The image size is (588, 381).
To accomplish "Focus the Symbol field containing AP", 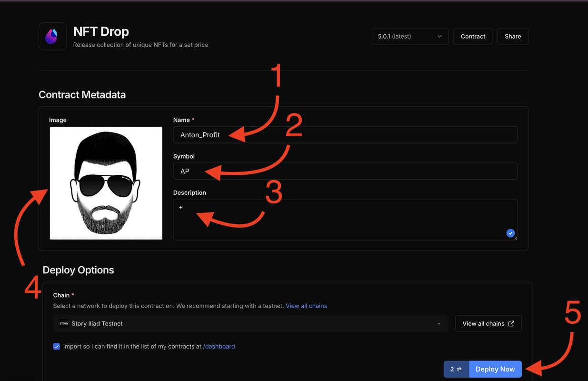I will (x=345, y=171).
